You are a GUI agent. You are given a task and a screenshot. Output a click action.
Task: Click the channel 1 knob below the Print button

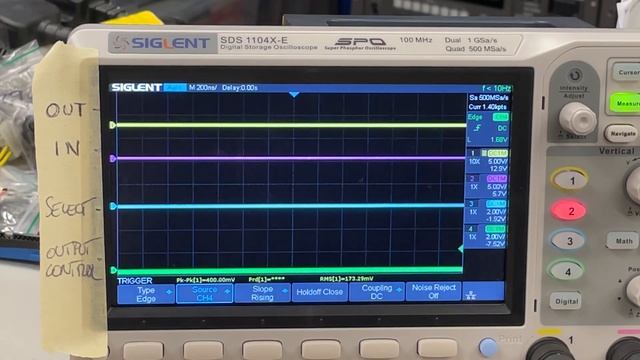pyautogui.click(x=551, y=350)
